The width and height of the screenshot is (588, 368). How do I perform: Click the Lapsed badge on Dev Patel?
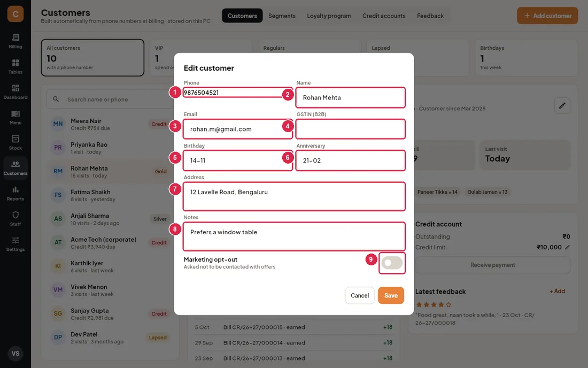[158, 337]
